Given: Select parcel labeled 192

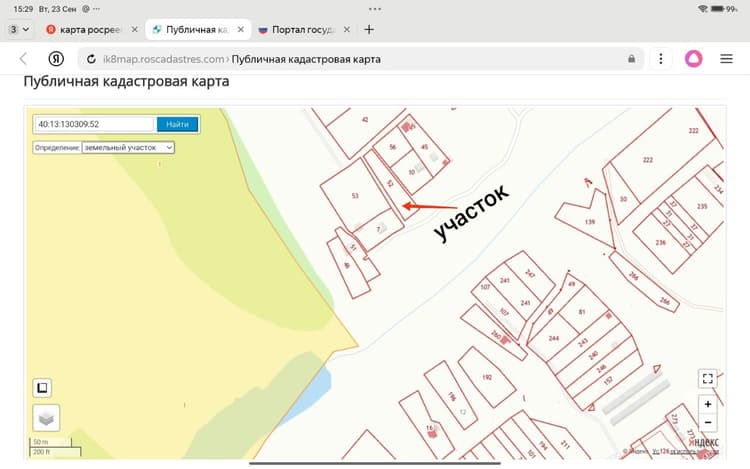Looking at the screenshot, I should point(487,377).
